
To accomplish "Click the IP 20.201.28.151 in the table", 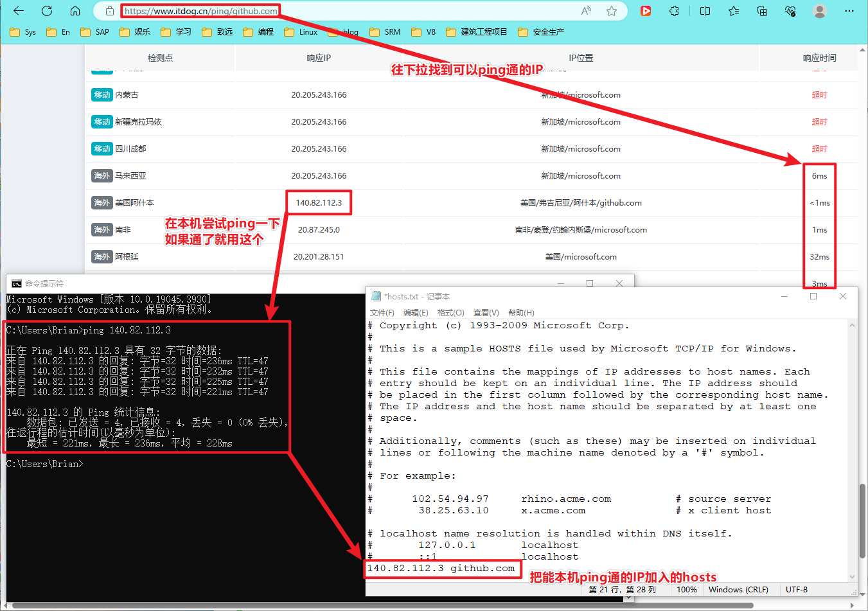I will tap(319, 257).
